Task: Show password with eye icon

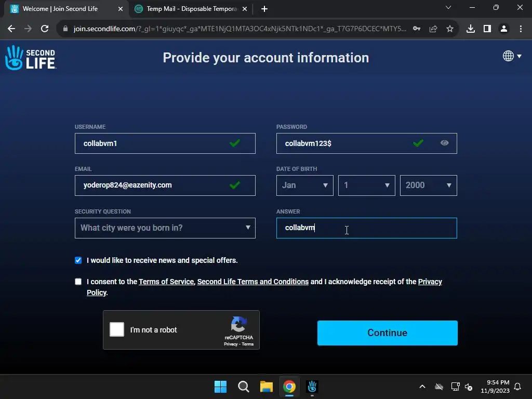Action: 444,143
